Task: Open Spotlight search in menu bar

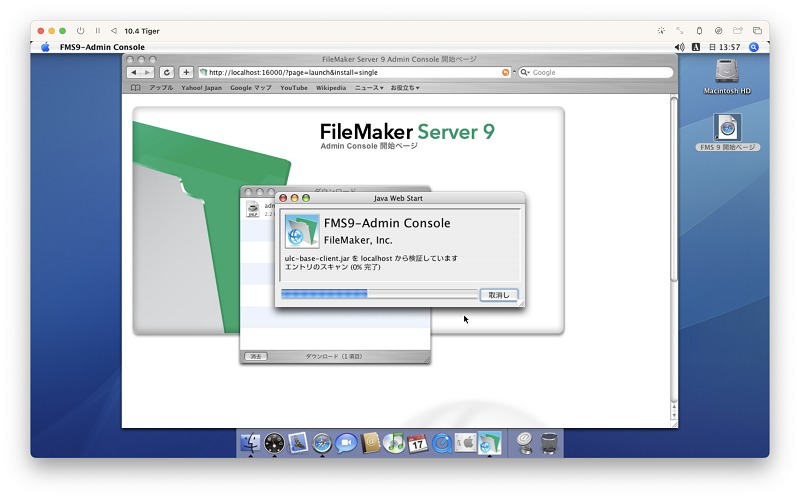Action: 754,47
